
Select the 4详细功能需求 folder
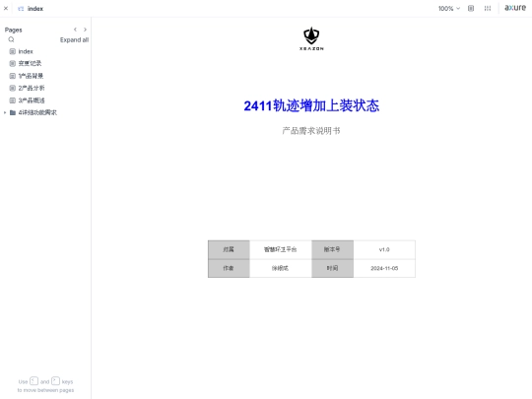[x=37, y=112]
